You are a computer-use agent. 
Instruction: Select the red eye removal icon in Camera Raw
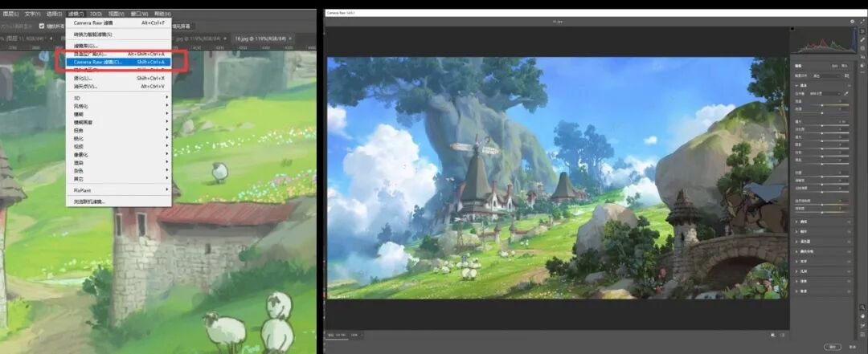coord(862,57)
